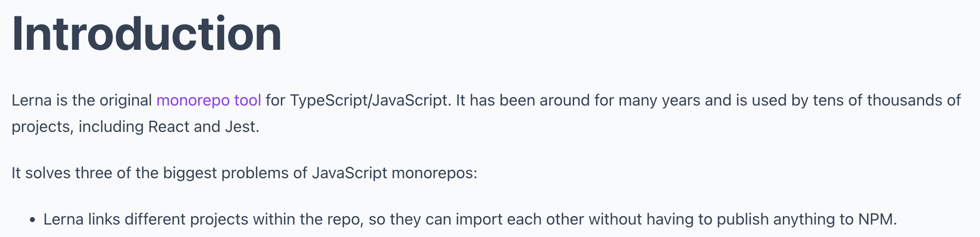Viewport: 980px width, 237px height.
Task: Click the bullet marker before "Lerna links"
Action: click(32, 220)
